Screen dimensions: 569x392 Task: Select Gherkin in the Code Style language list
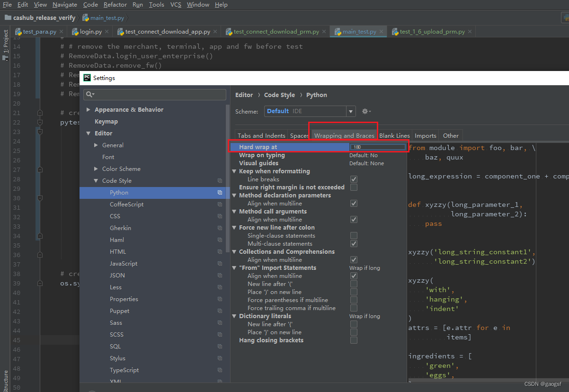122,228
